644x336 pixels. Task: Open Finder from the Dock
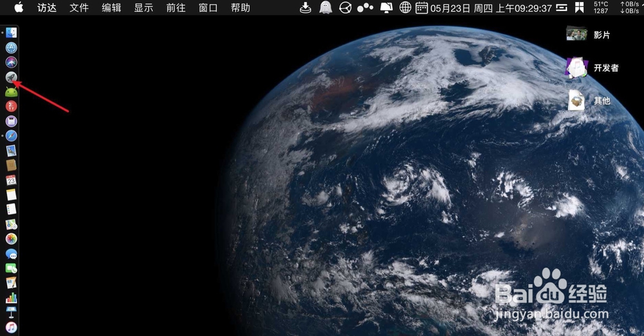(x=11, y=32)
